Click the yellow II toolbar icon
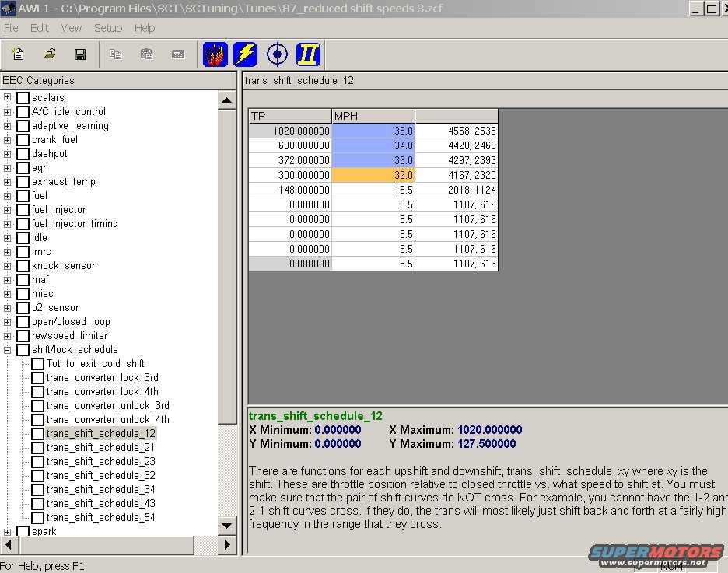728x573 pixels. (x=308, y=54)
